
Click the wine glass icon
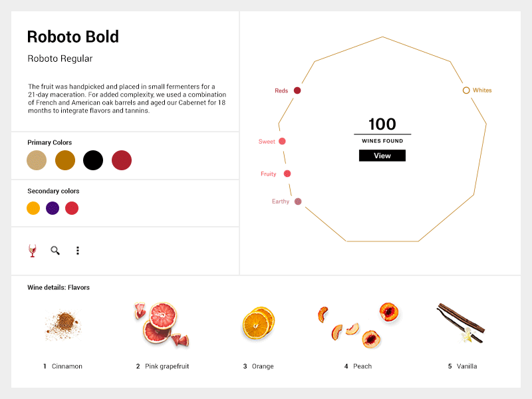click(32, 251)
